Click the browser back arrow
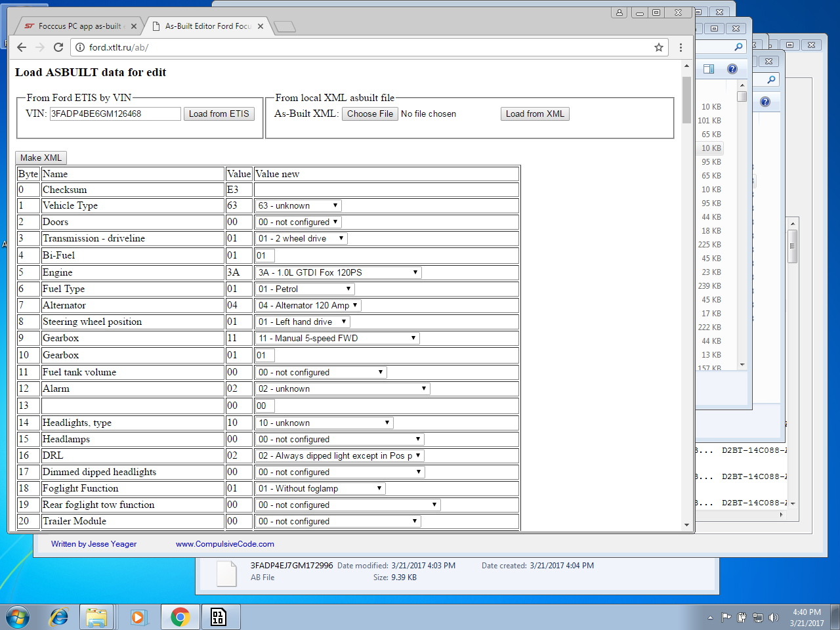840x630 pixels. (x=22, y=47)
